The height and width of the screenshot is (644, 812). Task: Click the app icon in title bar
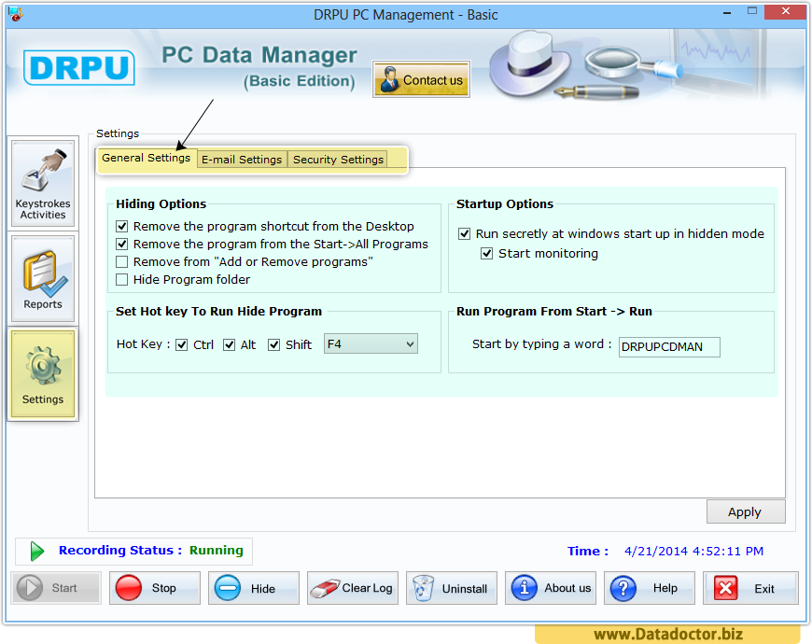pos(16,14)
